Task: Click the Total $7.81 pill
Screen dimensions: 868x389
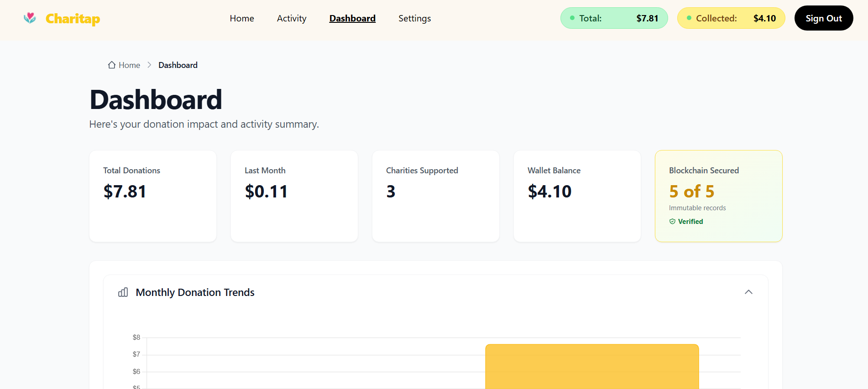Action: click(x=614, y=18)
